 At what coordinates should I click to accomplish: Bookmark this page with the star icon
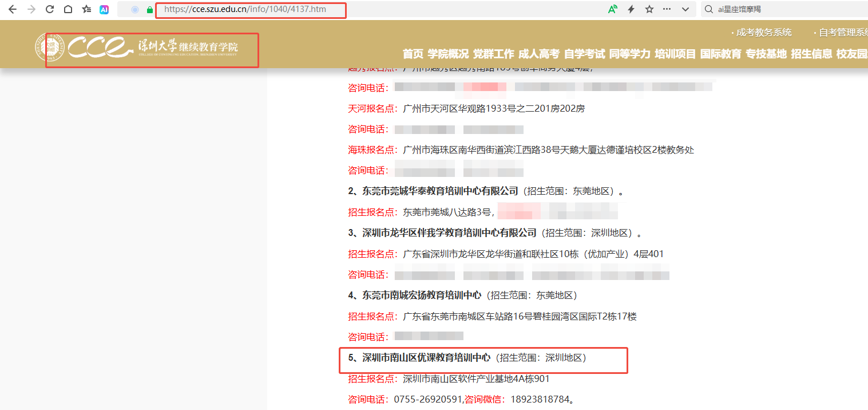click(649, 9)
